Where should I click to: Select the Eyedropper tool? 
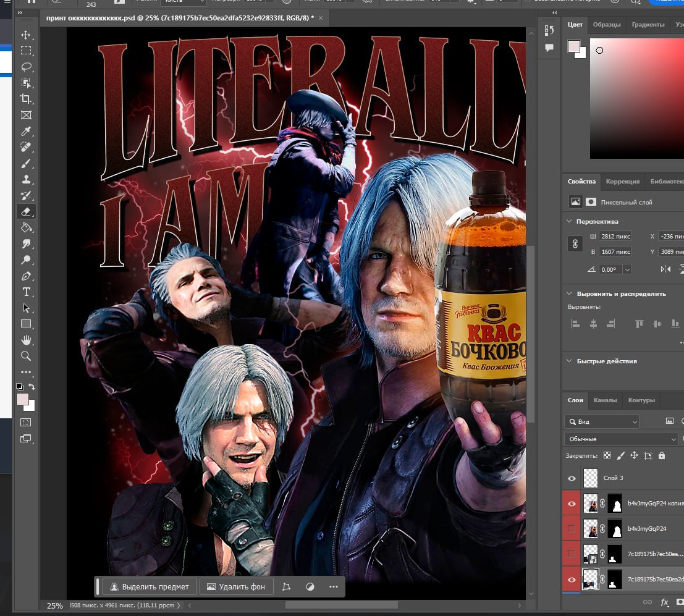click(x=26, y=132)
